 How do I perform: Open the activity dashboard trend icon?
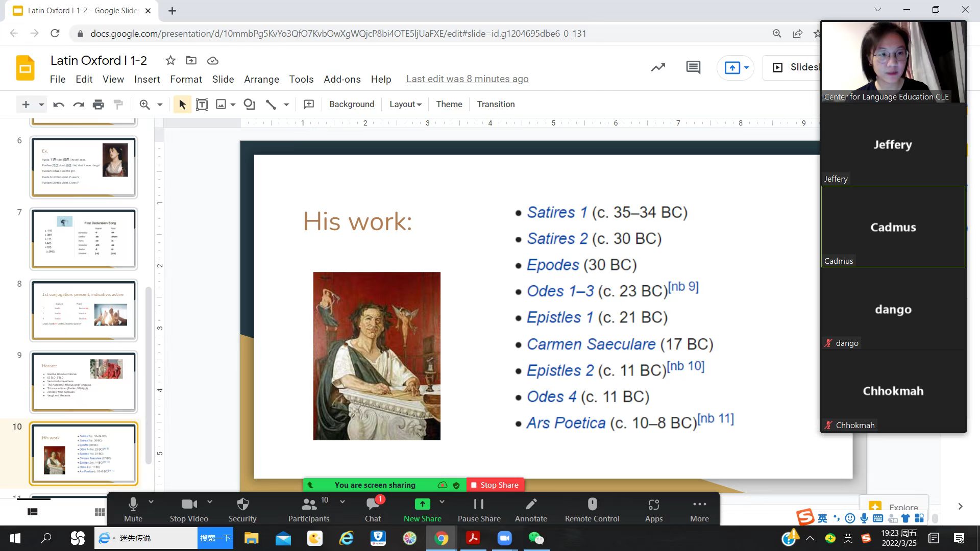click(x=658, y=67)
